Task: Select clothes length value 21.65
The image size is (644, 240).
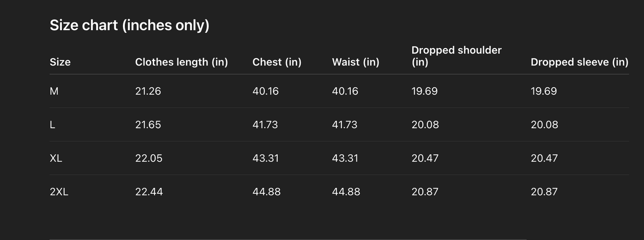Action: pyautogui.click(x=148, y=125)
